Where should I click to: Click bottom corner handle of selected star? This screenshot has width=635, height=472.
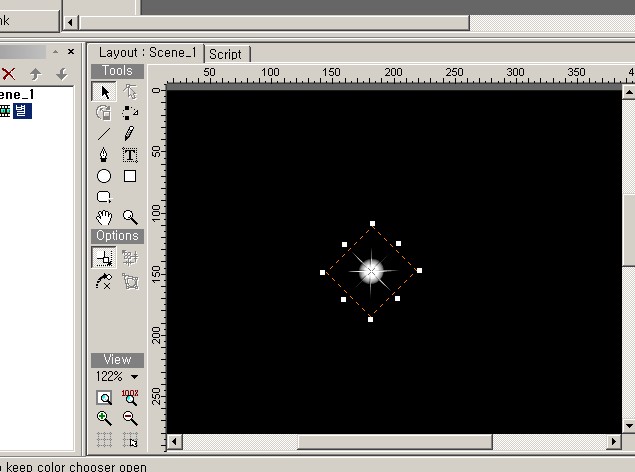(370, 319)
